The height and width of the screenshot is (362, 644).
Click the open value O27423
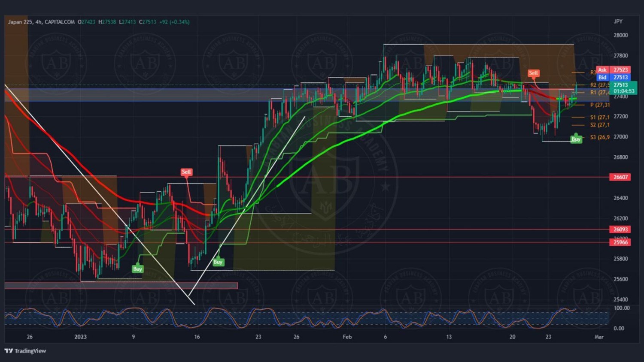(x=86, y=22)
